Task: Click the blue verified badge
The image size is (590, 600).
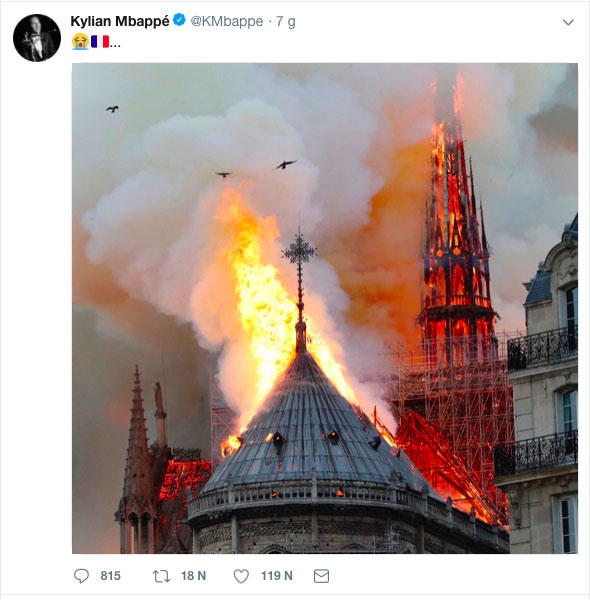Action: [179, 20]
